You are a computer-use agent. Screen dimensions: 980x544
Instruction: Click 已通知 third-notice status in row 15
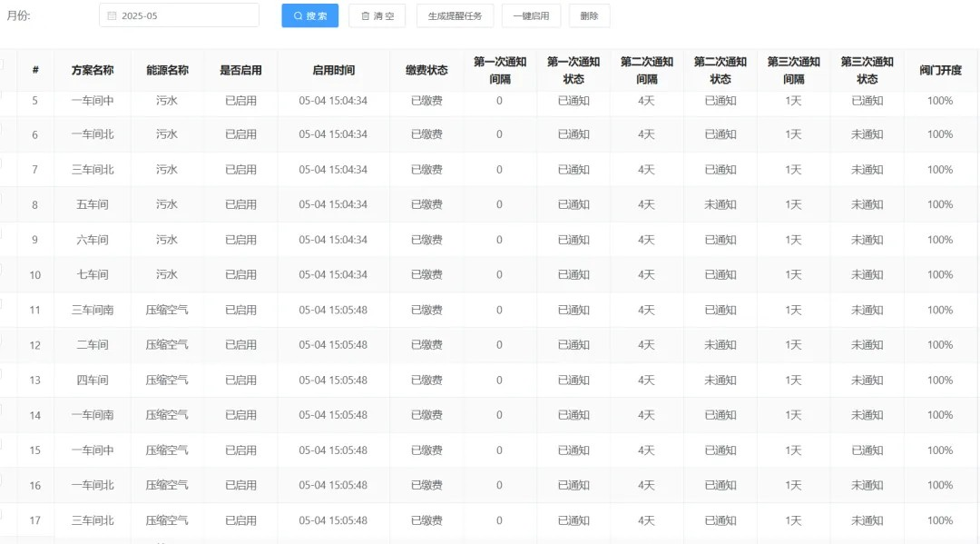click(867, 450)
